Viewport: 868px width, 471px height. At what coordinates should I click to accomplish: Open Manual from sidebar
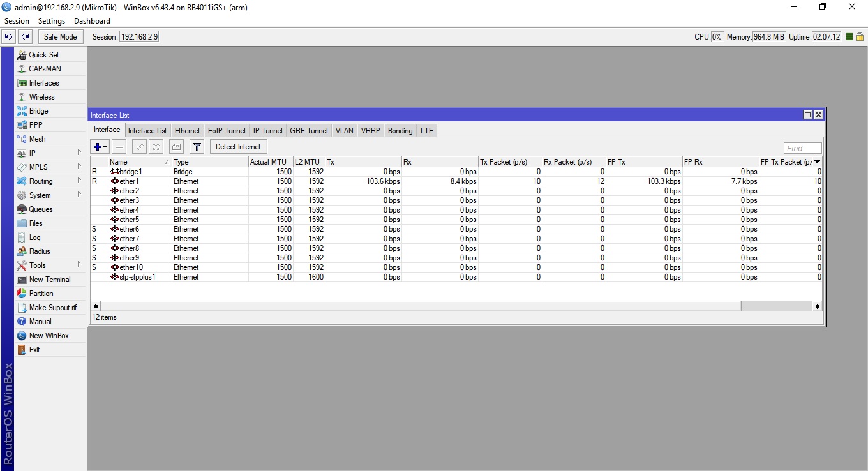coord(50,322)
